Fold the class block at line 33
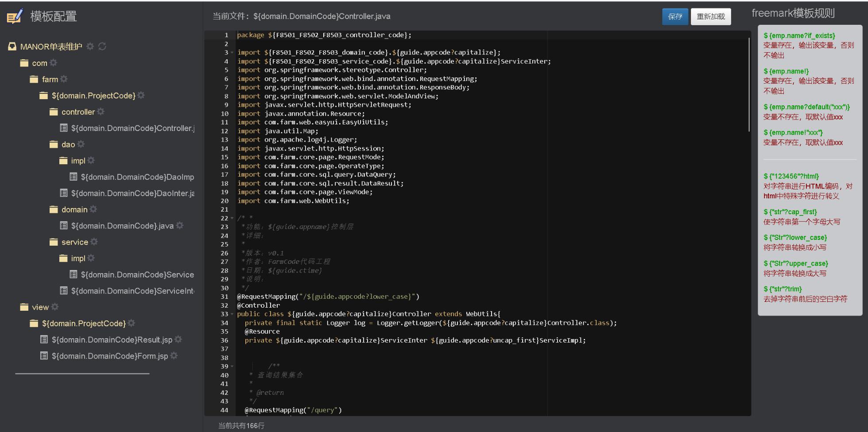The width and height of the screenshot is (868, 432). point(232,314)
